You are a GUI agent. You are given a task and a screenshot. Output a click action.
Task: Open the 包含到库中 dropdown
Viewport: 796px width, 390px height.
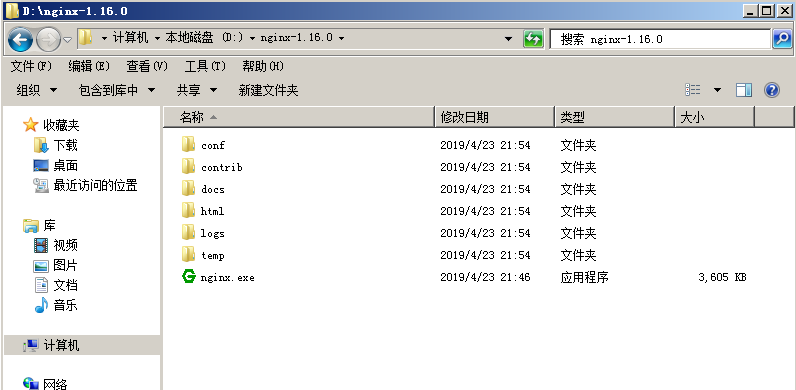coord(117,90)
